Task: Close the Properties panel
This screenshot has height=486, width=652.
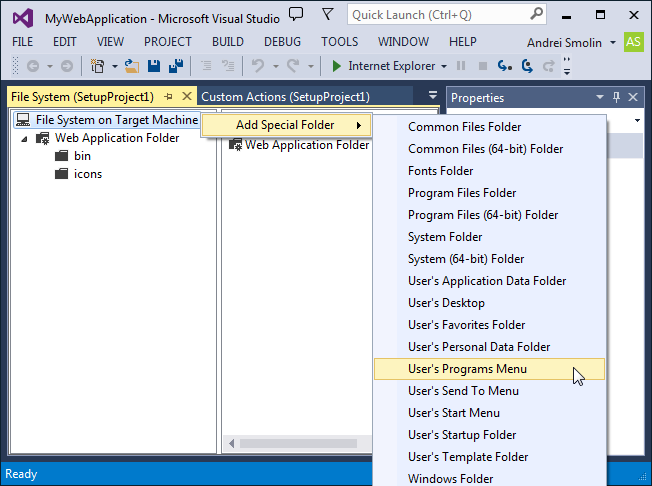Action: pyautogui.click(x=633, y=97)
